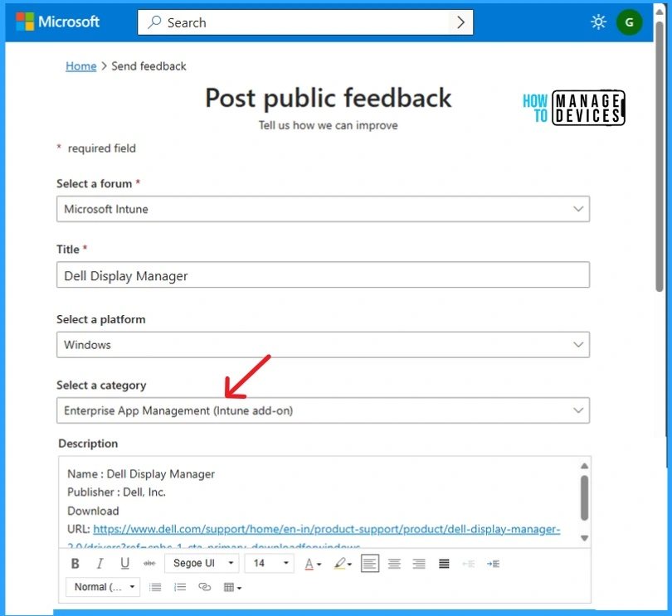Image resolution: width=672 pixels, height=616 pixels.
Task: Click page scrollbar up arrow
Action: click(x=660, y=12)
